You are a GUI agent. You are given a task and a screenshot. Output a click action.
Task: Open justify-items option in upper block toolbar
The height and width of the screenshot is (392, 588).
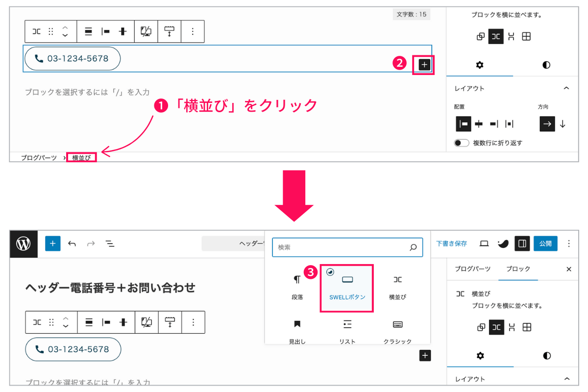105,31
